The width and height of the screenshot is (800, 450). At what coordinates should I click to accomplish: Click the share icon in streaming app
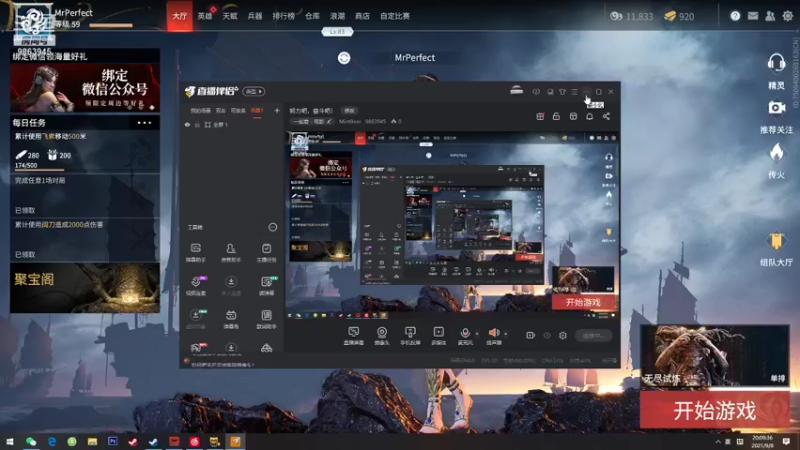pos(606,116)
